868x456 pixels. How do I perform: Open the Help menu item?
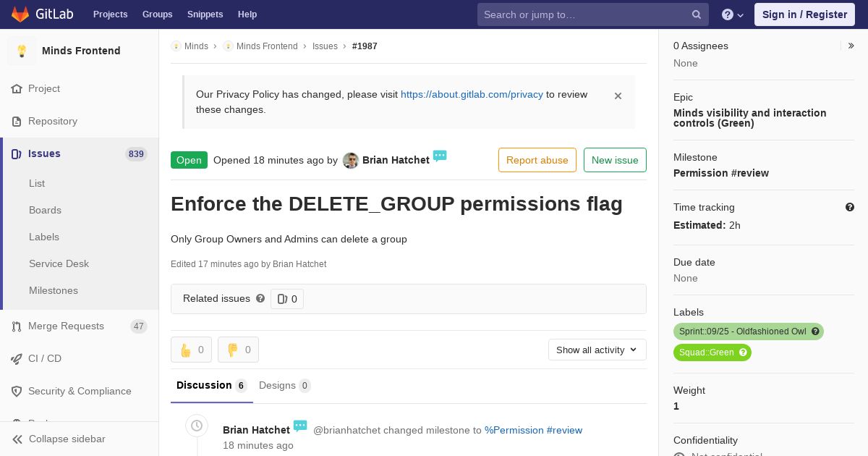(x=247, y=14)
